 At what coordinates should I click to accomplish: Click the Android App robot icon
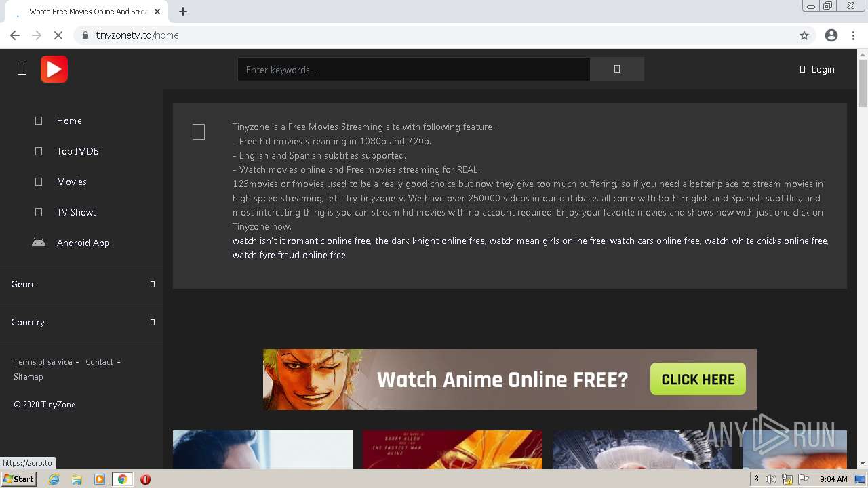(x=39, y=243)
